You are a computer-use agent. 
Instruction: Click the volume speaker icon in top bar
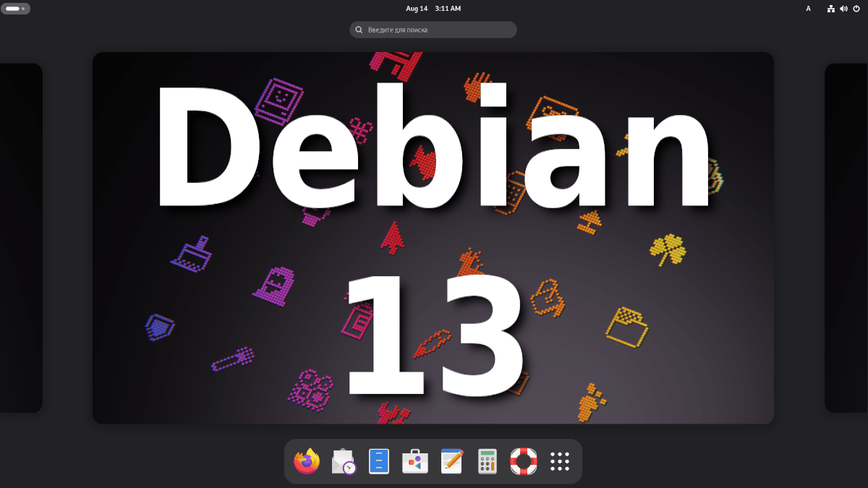tap(843, 9)
